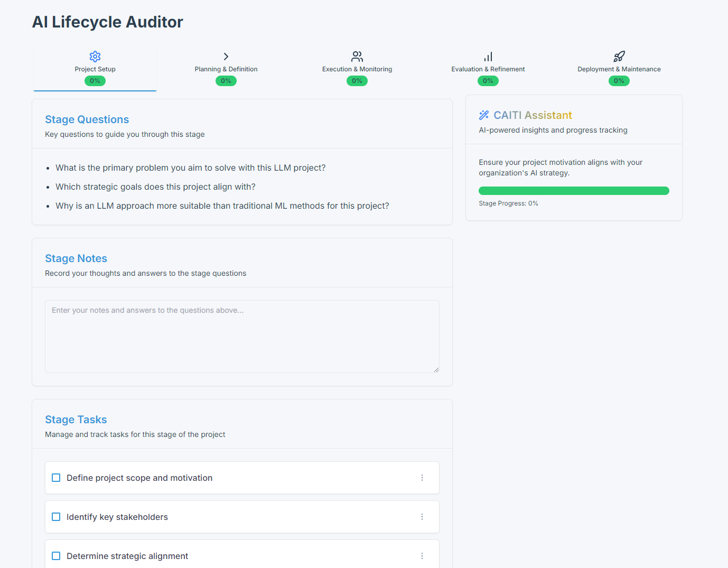Open options menu for Define project scope task

422,478
